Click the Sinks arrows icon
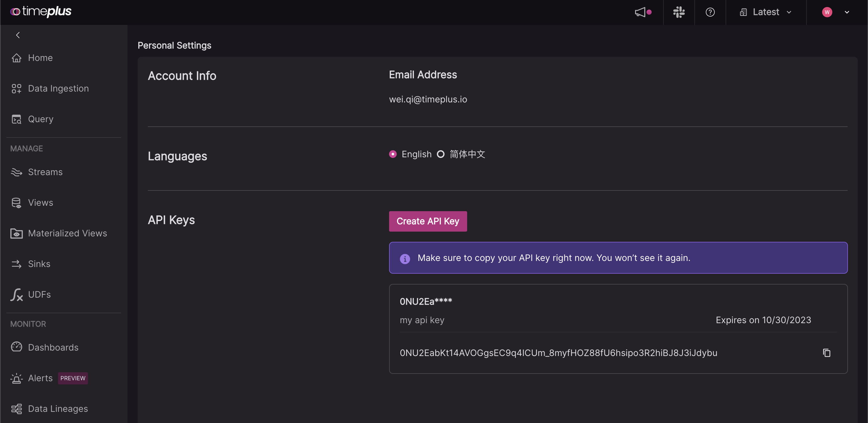The image size is (868, 423). tap(17, 264)
